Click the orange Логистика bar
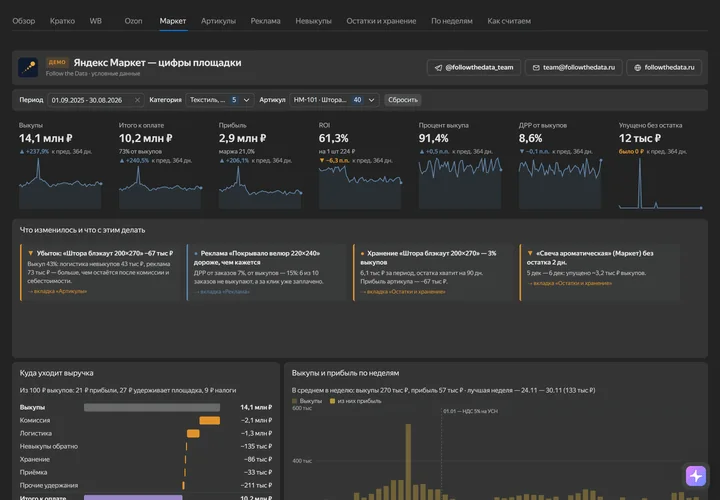The width and height of the screenshot is (720, 500). pos(193,433)
